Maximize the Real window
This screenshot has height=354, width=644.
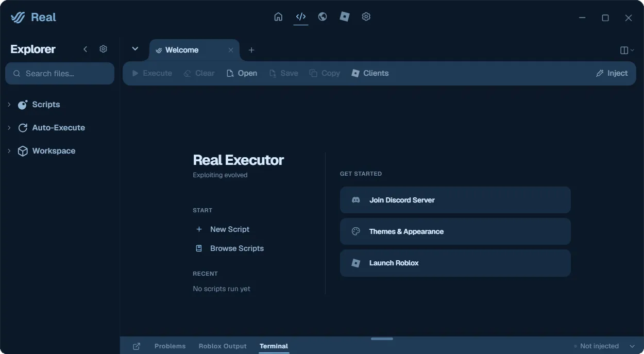pyautogui.click(x=605, y=18)
